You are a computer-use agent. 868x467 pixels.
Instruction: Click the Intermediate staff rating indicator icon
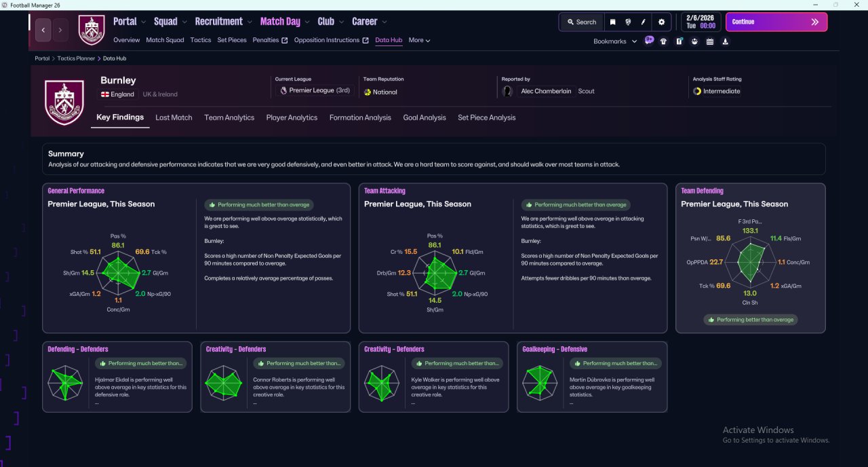click(697, 91)
